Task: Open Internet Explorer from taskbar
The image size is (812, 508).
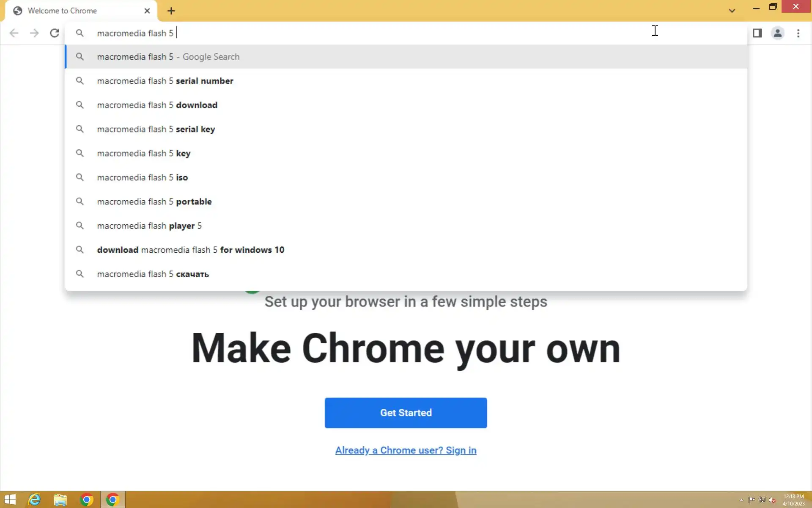Action: pyautogui.click(x=34, y=500)
